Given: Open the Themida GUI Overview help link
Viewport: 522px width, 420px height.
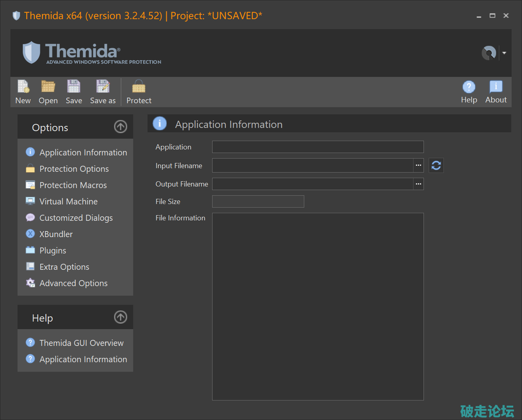Looking at the screenshot, I should pyautogui.click(x=81, y=343).
